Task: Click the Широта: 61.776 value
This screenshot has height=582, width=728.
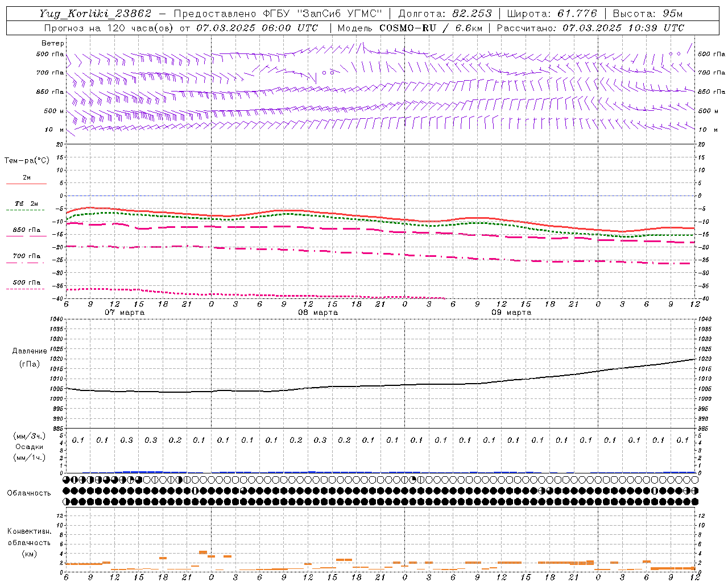Action: pos(552,14)
